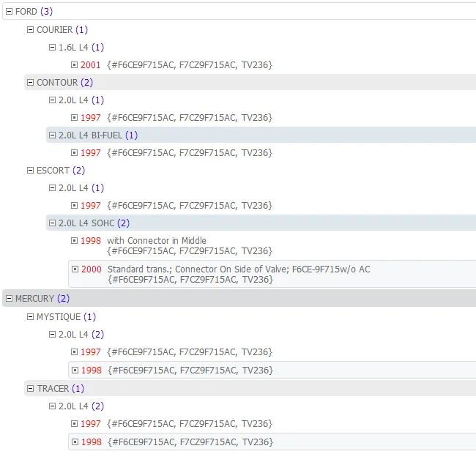The image size is (476, 454).
Task: Collapse the MYSTIQUE model node
Action: pyautogui.click(x=30, y=317)
